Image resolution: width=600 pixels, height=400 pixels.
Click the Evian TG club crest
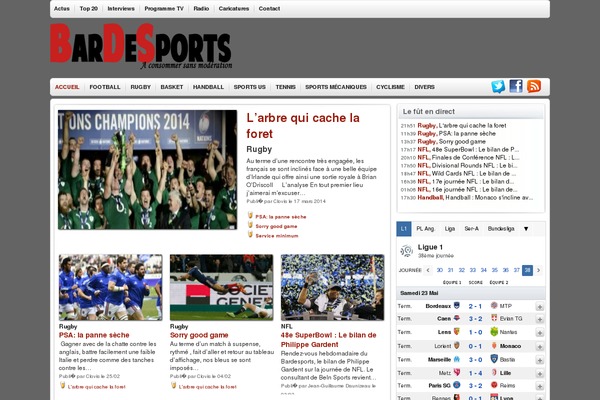point(494,318)
